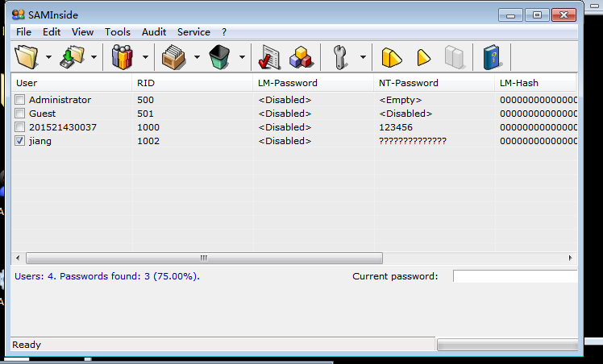Click the wrench settings icon

click(340, 57)
